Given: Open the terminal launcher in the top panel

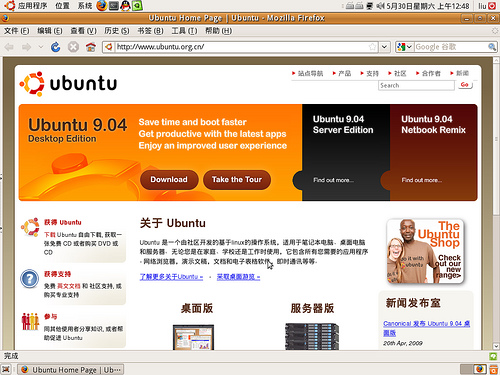Looking at the screenshot, I should (x=114, y=5).
